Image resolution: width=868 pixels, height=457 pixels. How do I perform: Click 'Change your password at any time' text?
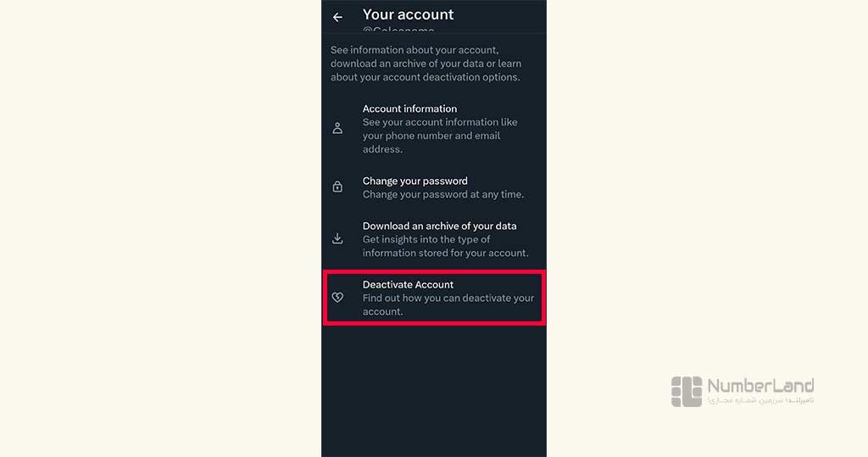(442, 194)
